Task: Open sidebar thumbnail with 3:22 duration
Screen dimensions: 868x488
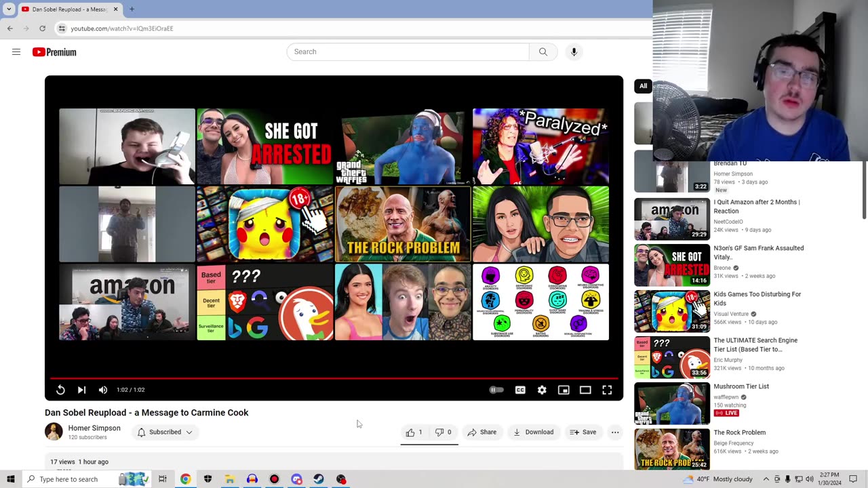Action: (x=672, y=172)
